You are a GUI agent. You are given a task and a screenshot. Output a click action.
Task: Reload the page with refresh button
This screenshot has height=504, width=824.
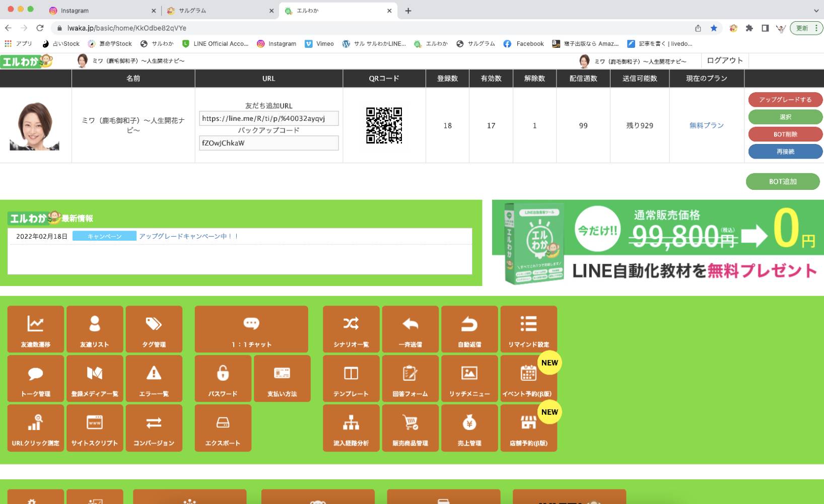pyautogui.click(x=40, y=28)
